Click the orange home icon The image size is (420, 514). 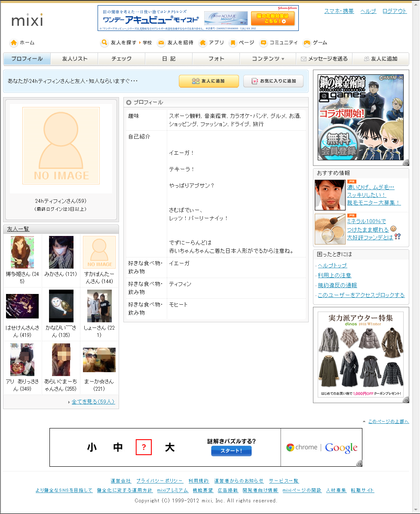[x=14, y=43]
